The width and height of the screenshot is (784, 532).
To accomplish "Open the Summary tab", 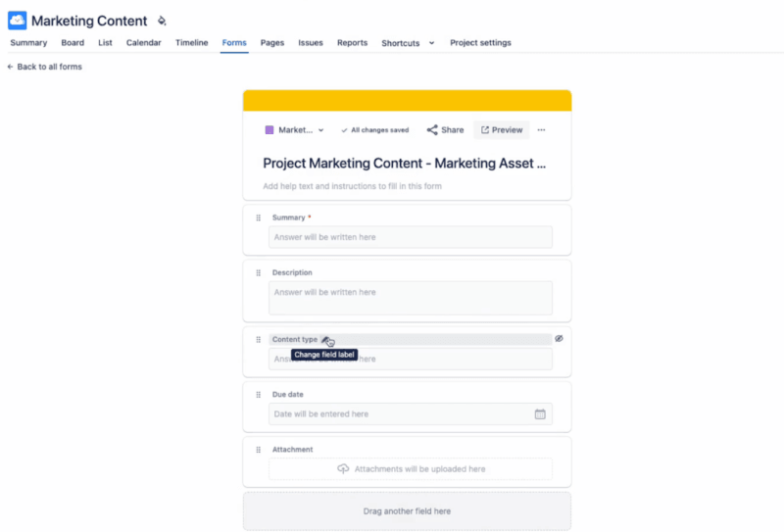I will pyautogui.click(x=28, y=43).
